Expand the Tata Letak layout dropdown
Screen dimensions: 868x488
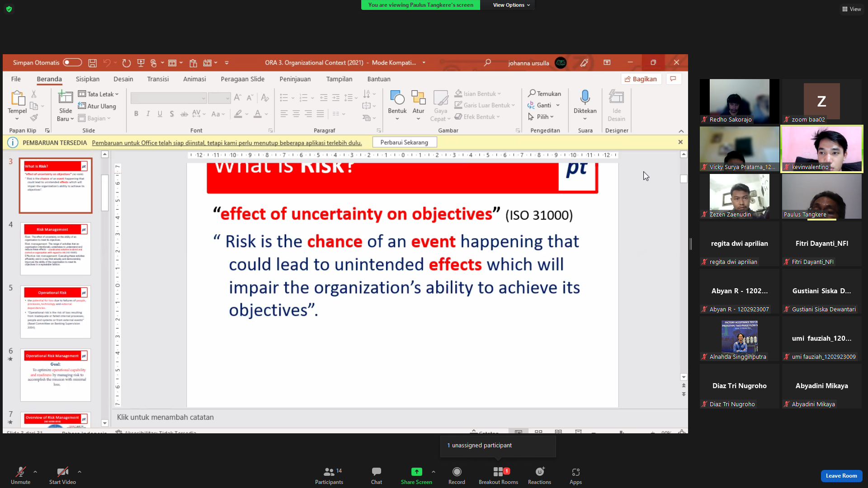pos(98,94)
